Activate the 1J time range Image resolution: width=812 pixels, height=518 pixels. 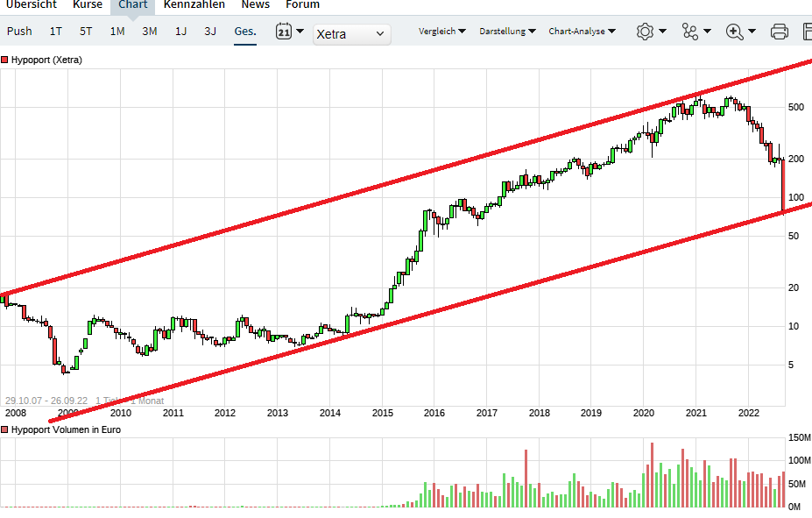point(180,31)
